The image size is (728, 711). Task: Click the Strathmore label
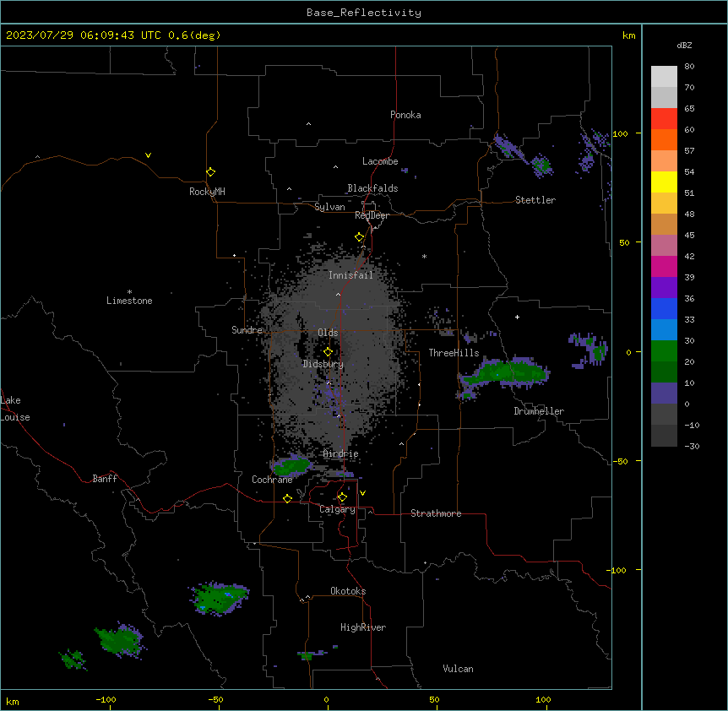pyautogui.click(x=436, y=513)
